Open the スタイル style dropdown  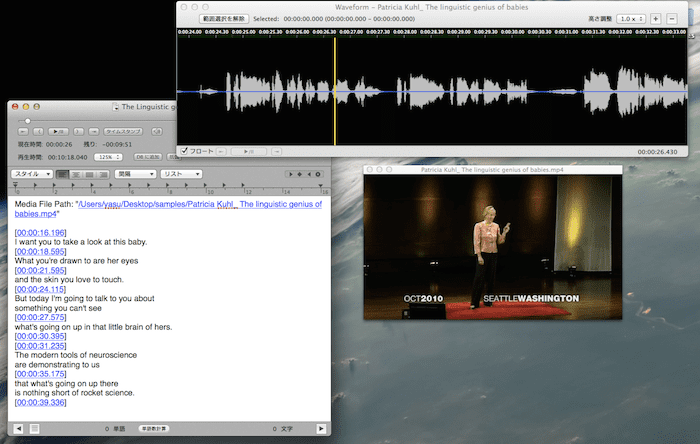coord(32,174)
